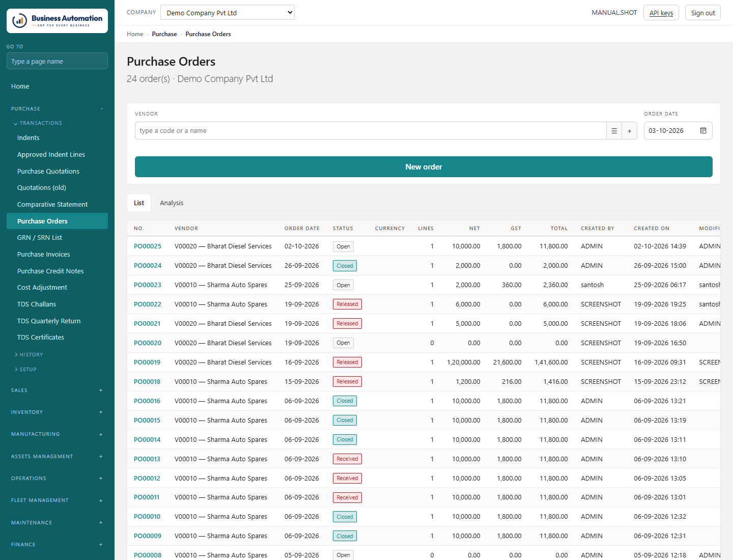This screenshot has height=560, width=733.
Task: Open purchase order PO00019
Action: click(147, 362)
